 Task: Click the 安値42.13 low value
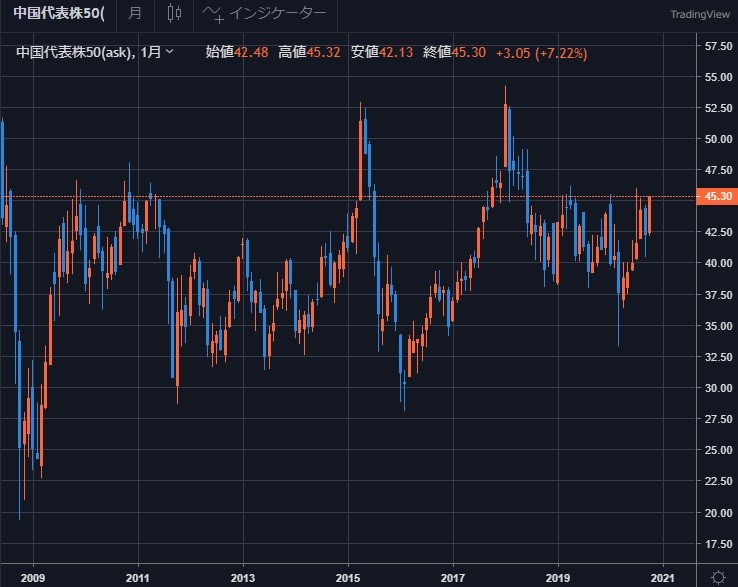[x=382, y=52]
